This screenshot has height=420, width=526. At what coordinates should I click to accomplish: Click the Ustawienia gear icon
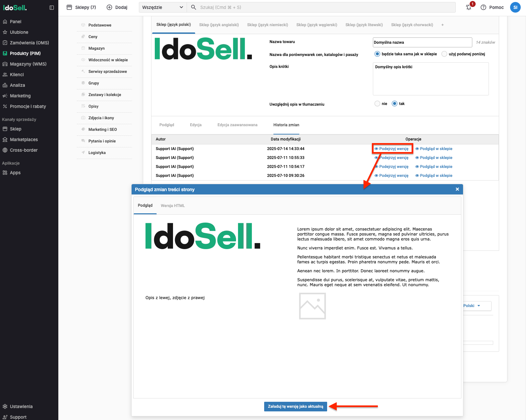coord(5,406)
